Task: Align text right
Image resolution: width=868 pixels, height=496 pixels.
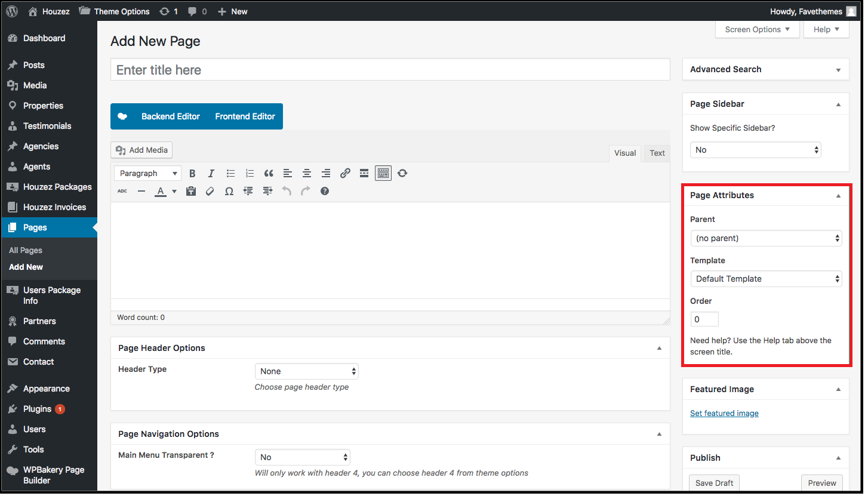Action: pyautogui.click(x=326, y=173)
